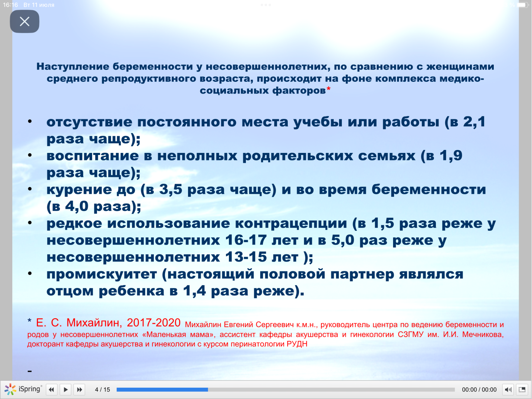532x399 pixels.
Task: Click the blue slide progress bar
Action: tap(286, 390)
